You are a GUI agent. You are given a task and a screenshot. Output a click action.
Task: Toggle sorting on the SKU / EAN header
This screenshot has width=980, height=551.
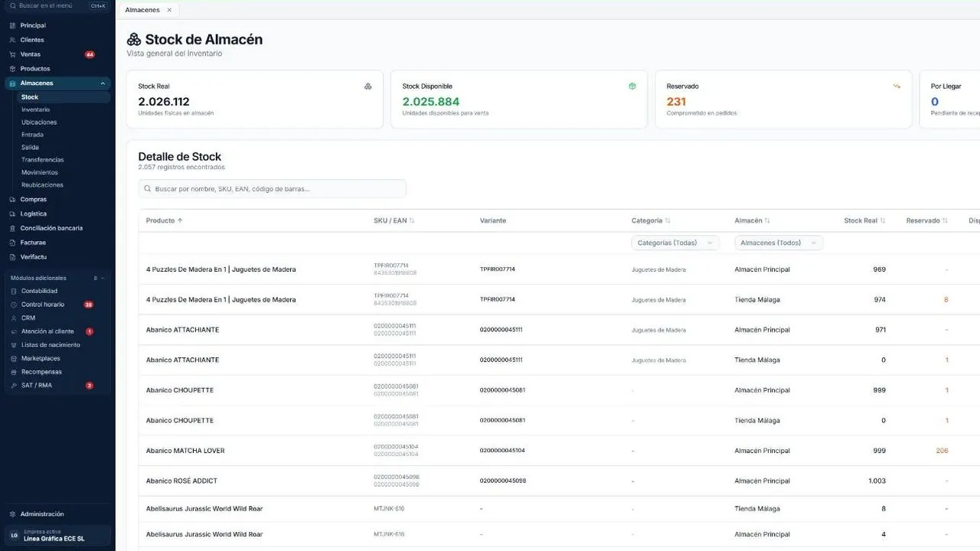[x=394, y=220]
